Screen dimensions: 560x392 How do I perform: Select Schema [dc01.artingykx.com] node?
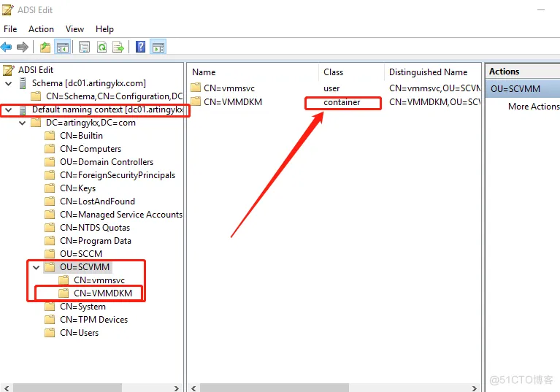tap(89, 83)
